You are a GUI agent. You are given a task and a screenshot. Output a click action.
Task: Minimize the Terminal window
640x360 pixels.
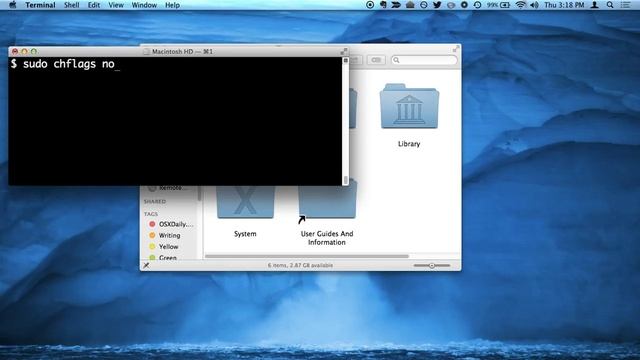24,51
